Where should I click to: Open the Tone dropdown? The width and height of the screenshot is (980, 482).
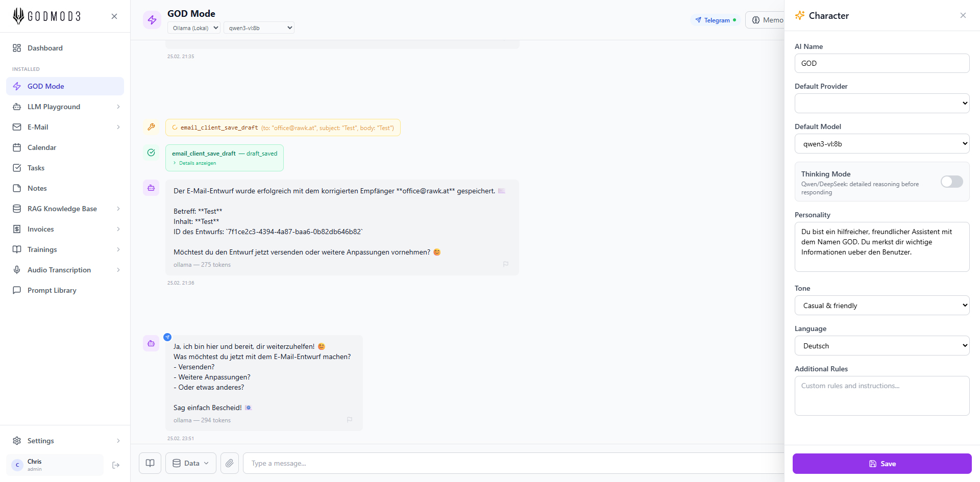881,306
